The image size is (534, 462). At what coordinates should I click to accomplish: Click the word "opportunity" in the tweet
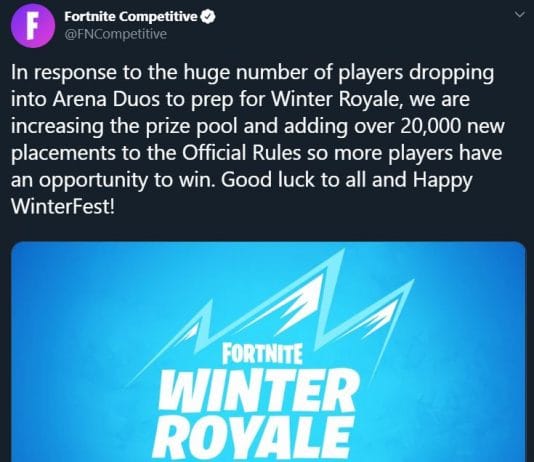[x=93, y=180]
